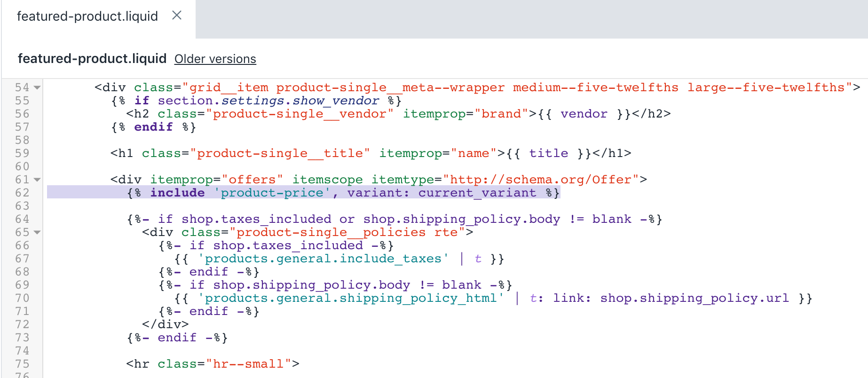
Task: Click 'products.general.include_taxes' on line 67
Action: (x=324, y=259)
